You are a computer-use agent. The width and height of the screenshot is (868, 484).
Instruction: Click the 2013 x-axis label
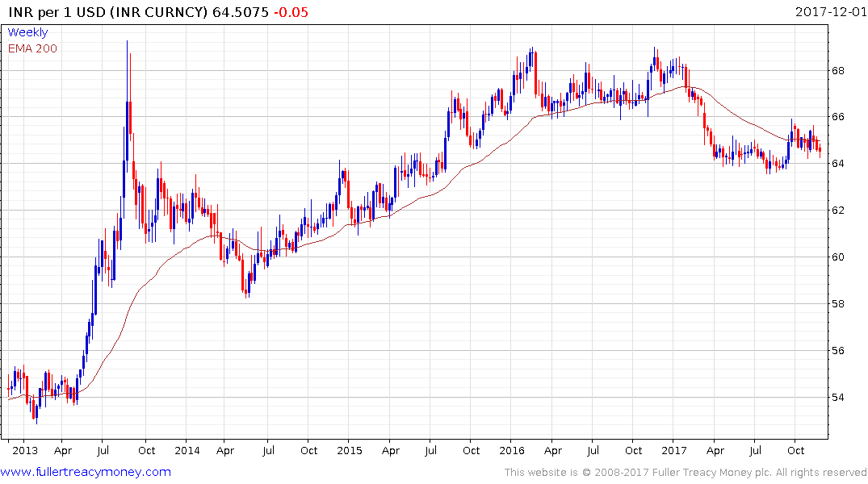tap(25, 450)
